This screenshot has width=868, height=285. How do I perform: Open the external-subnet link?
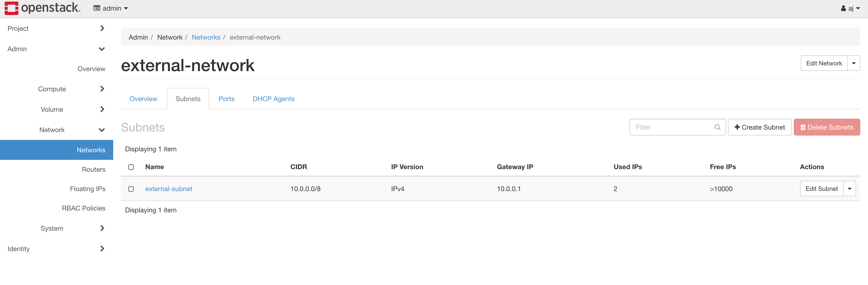point(169,189)
